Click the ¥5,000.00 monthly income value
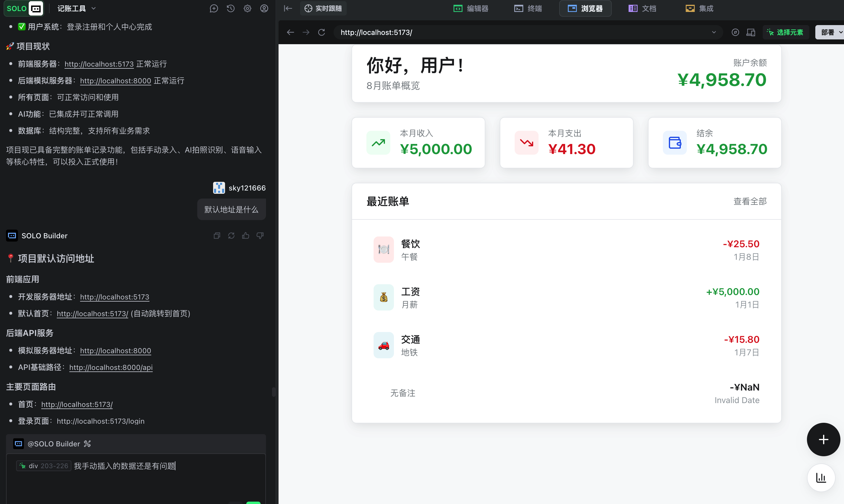This screenshot has height=504, width=844. [436, 149]
